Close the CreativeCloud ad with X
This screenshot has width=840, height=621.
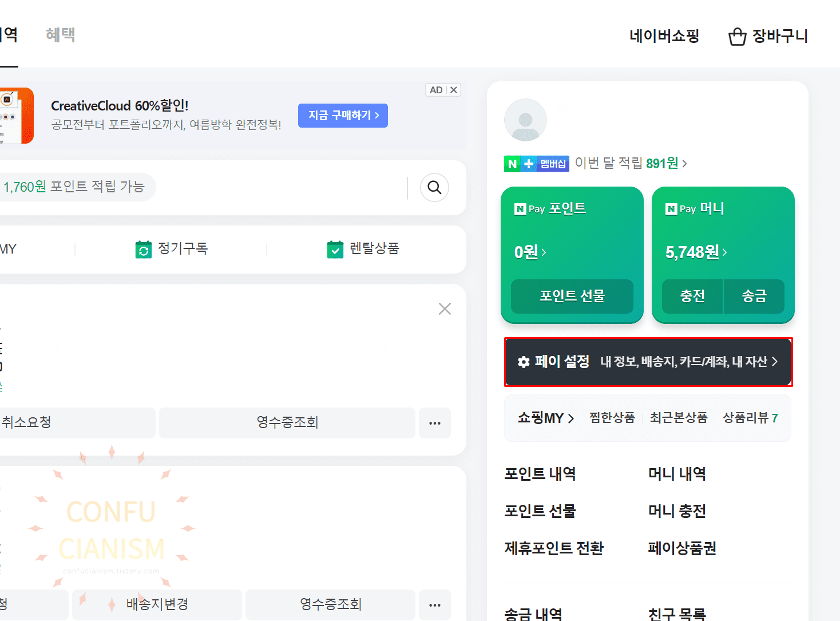coord(454,90)
